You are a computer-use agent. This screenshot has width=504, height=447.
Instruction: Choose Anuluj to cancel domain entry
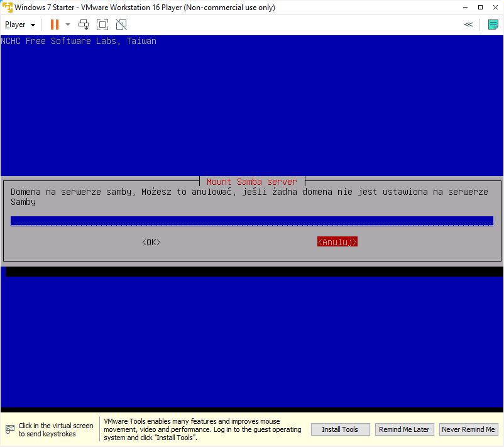click(337, 242)
